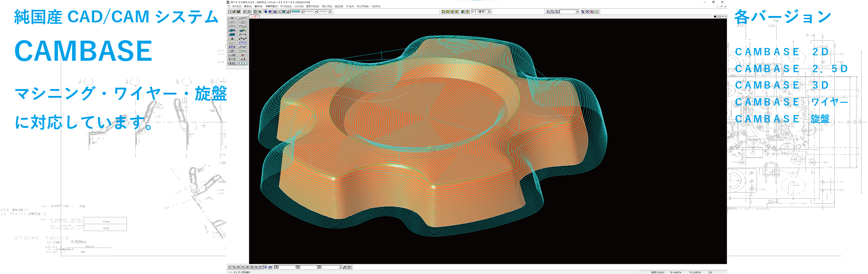Switch to the レイヤ1 layer tab

pos(254,16)
